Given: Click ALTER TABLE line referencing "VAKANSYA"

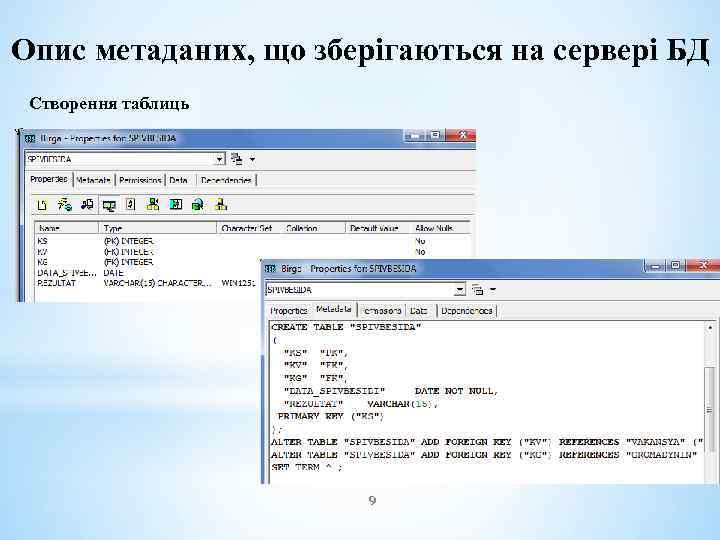Looking at the screenshot, I should click(x=487, y=442).
